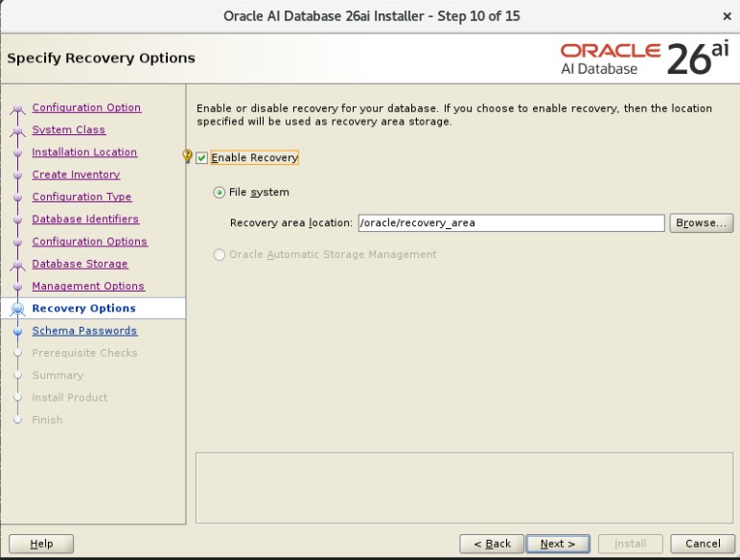740x560 pixels.
Task: Click the System Class step marker icon
Action: (18, 131)
